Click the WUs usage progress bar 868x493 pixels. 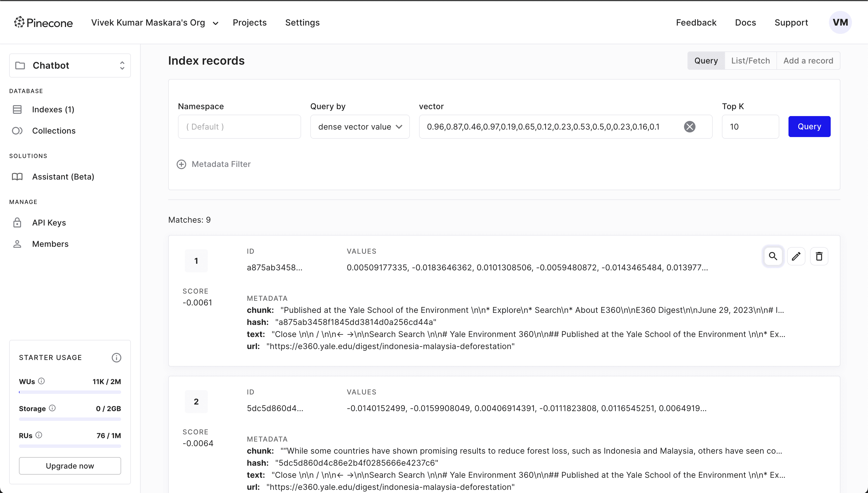(x=70, y=392)
